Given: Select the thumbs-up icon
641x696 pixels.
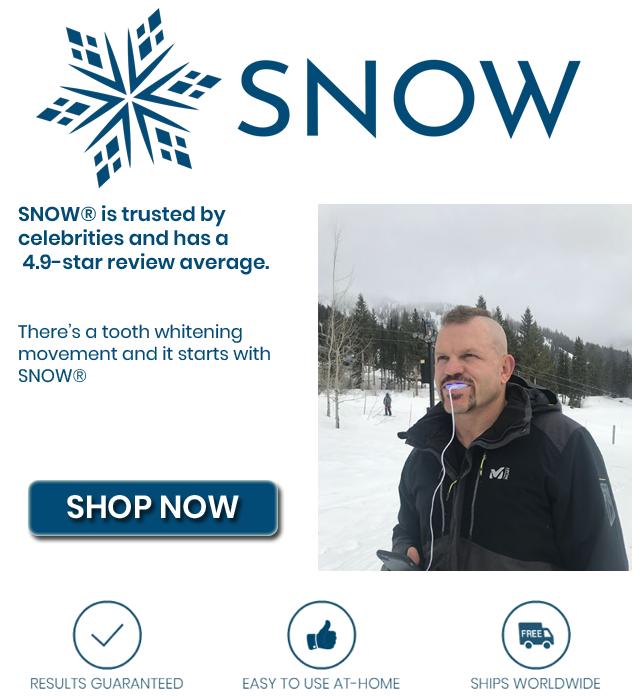Looking at the screenshot, I should (321, 634).
